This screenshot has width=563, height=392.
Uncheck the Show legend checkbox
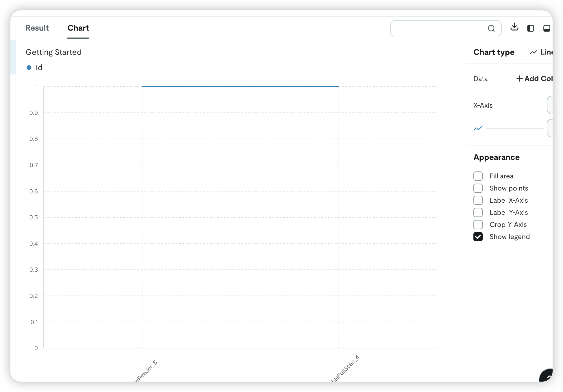click(x=478, y=237)
